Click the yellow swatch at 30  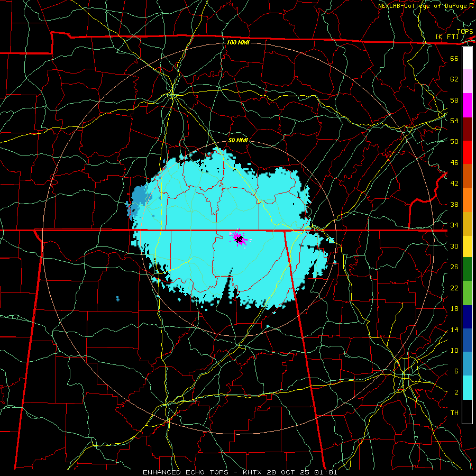(467, 246)
